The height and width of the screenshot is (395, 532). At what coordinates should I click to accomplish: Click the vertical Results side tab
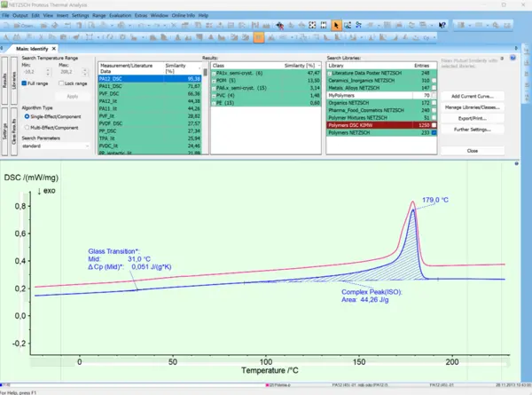(4, 81)
